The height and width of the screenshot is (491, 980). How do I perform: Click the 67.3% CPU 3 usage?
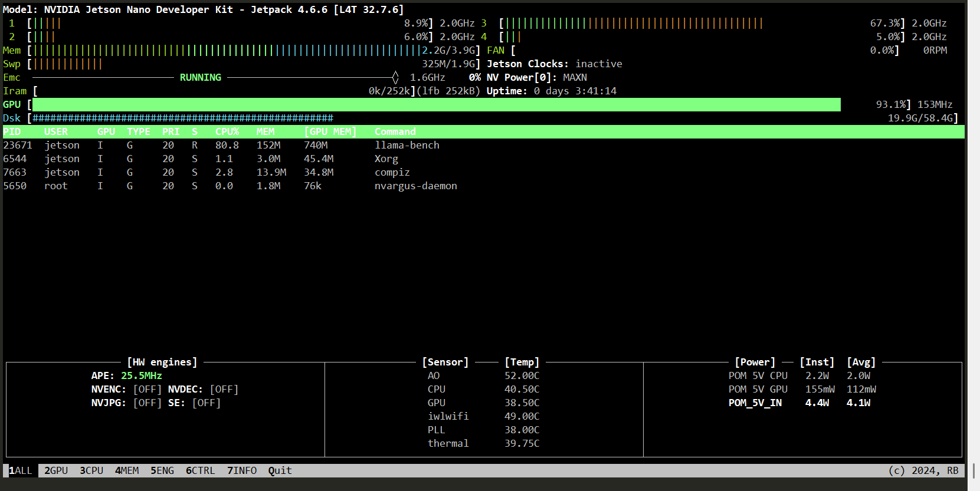tap(885, 24)
